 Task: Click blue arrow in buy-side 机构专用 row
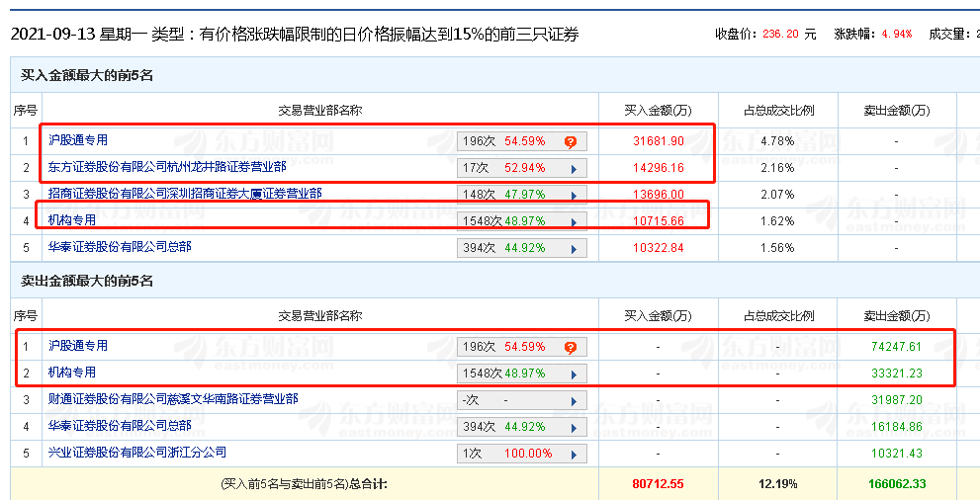[x=574, y=221]
